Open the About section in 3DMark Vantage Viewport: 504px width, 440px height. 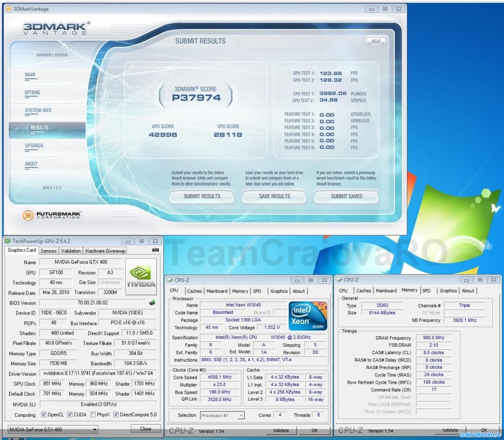(31, 164)
